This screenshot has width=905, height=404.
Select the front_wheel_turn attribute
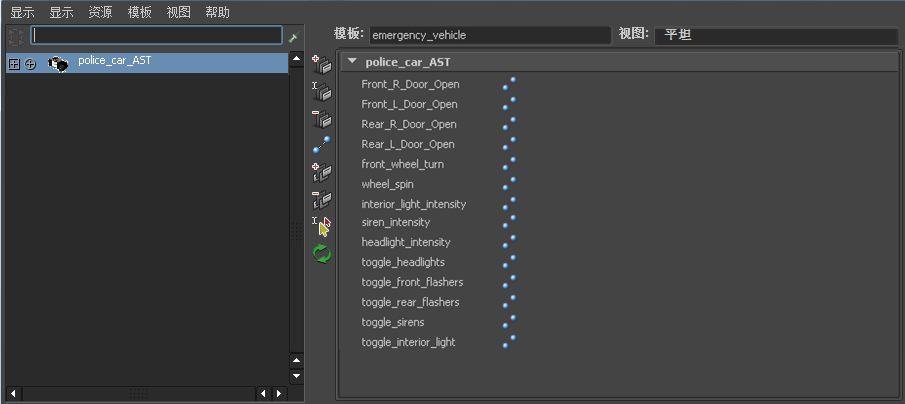point(403,164)
